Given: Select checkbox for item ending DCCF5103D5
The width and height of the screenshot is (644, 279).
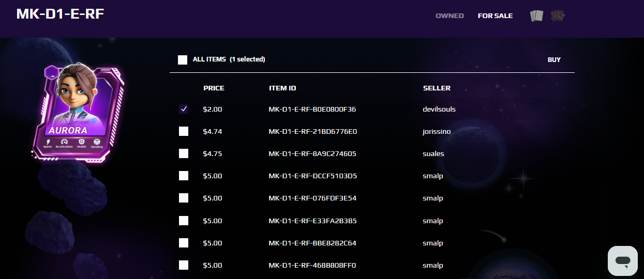Looking at the screenshot, I should pyautogui.click(x=184, y=176).
